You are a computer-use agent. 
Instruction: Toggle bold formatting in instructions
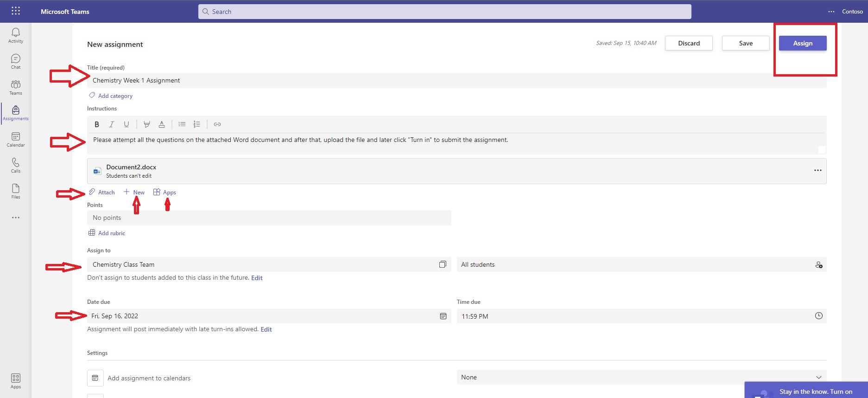pyautogui.click(x=97, y=124)
